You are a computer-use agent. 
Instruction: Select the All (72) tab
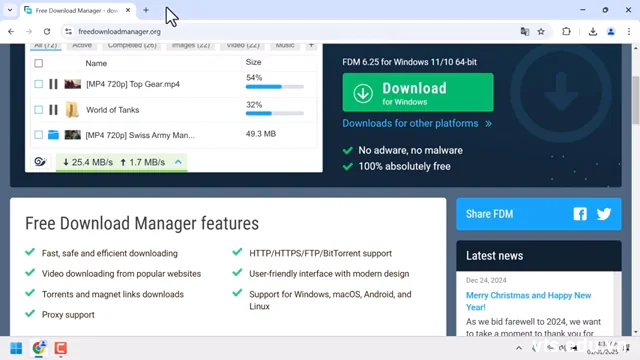point(46,46)
